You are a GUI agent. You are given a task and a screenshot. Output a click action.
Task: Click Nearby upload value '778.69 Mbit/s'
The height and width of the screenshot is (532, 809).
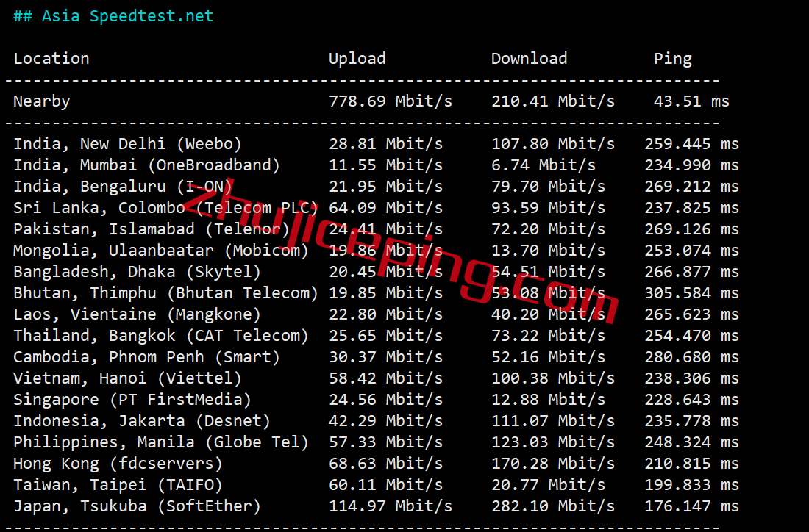click(391, 101)
